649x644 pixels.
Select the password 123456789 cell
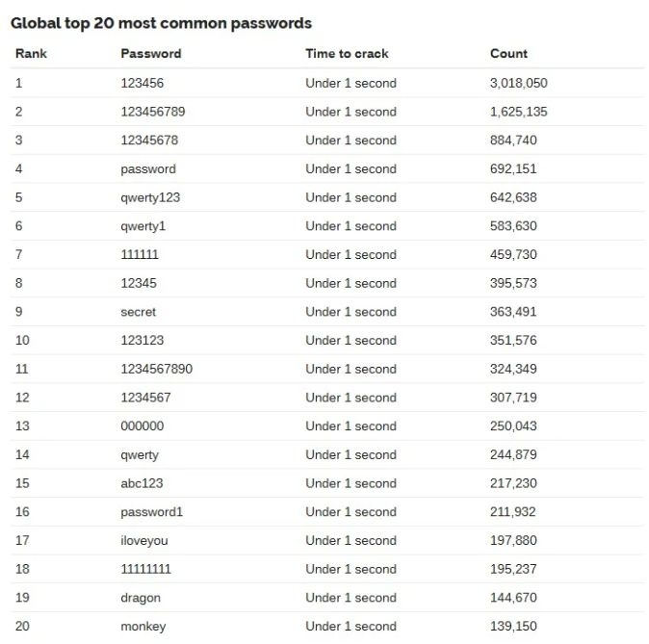pos(153,112)
